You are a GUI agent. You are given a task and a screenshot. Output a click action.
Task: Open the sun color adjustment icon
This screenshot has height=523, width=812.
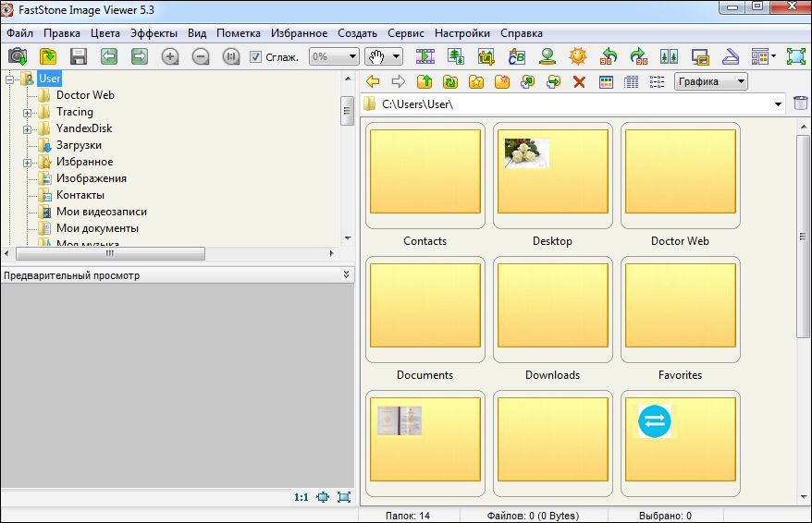[x=578, y=56]
